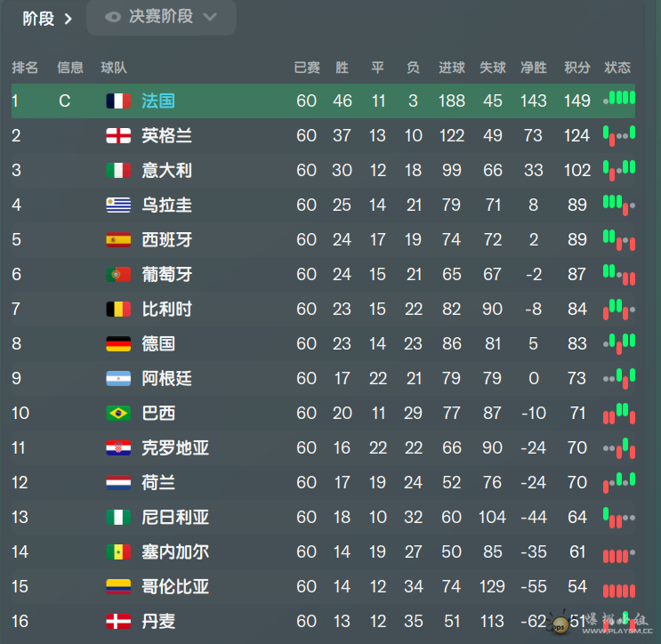
Task: Click the Croatia flag icon
Action: pos(118,447)
